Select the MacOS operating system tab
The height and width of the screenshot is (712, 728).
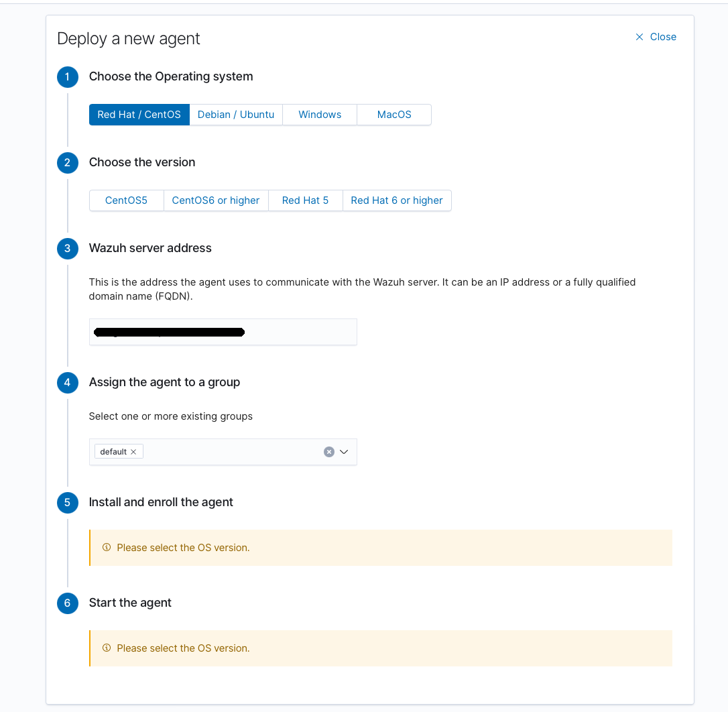[393, 115]
